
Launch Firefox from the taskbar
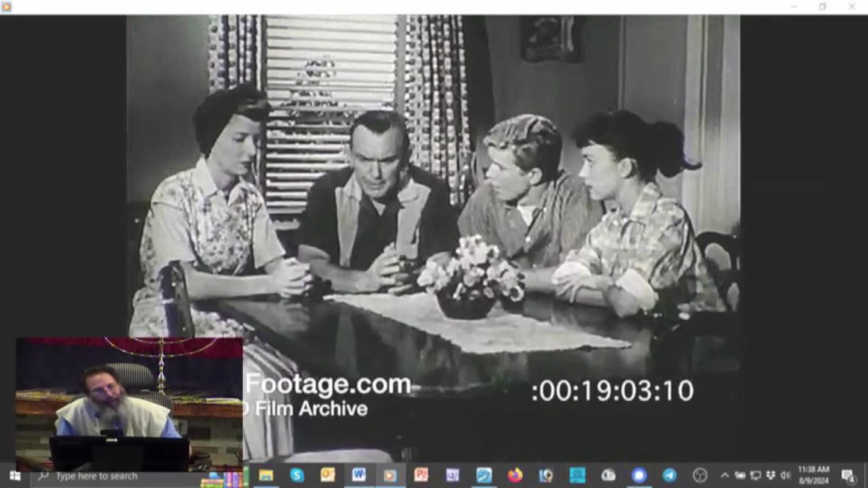tap(514, 475)
